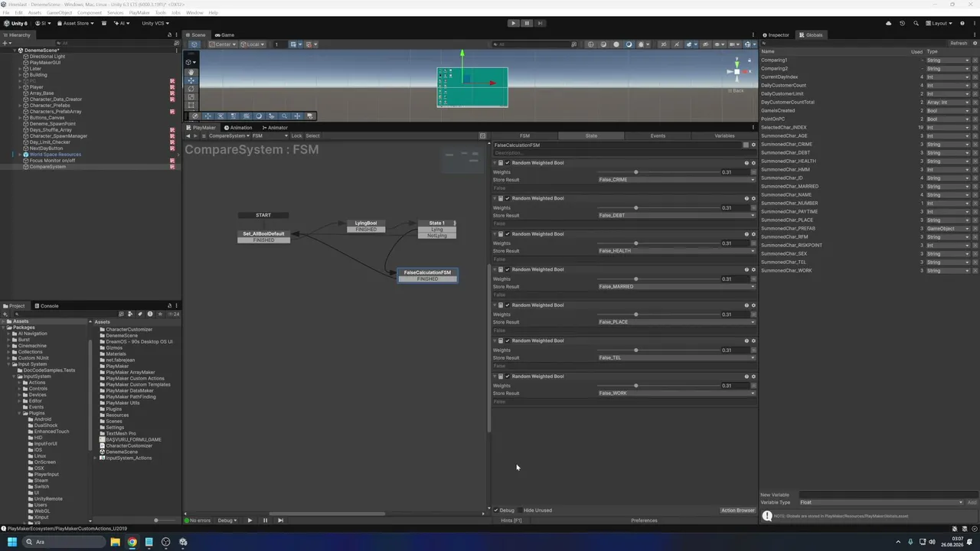This screenshot has width=980, height=551.
Task: Open help icon for False_DEBT action
Action: (x=746, y=198)
